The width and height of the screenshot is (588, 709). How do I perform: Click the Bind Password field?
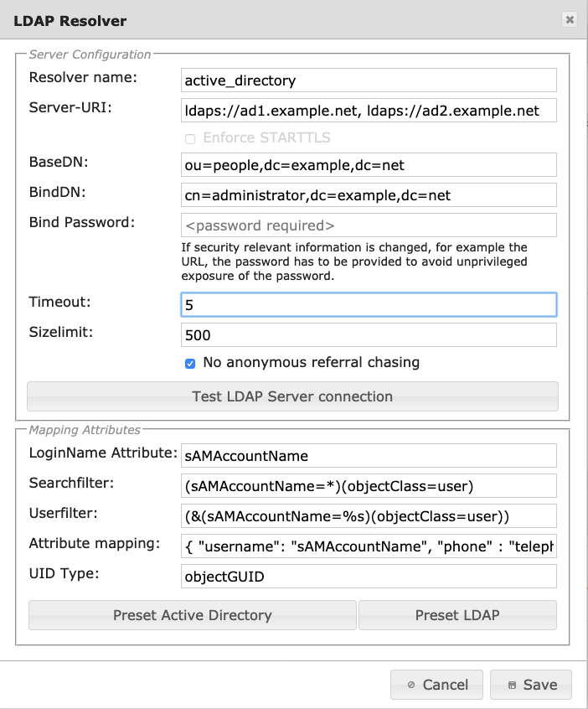(369, 225)
